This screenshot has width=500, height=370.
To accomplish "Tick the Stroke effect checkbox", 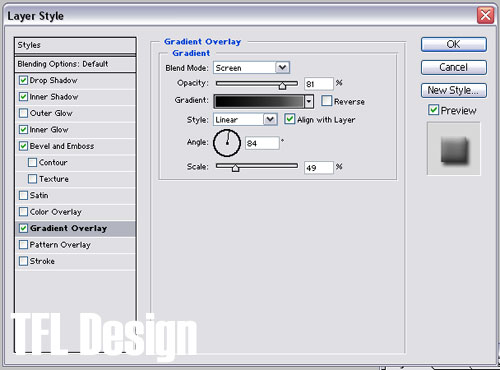I will [23, 261].
